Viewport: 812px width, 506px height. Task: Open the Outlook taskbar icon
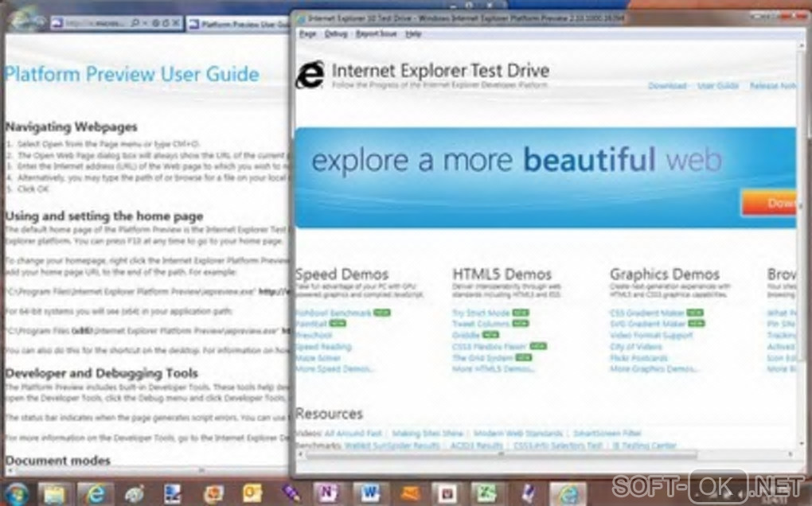click(252, 493)
